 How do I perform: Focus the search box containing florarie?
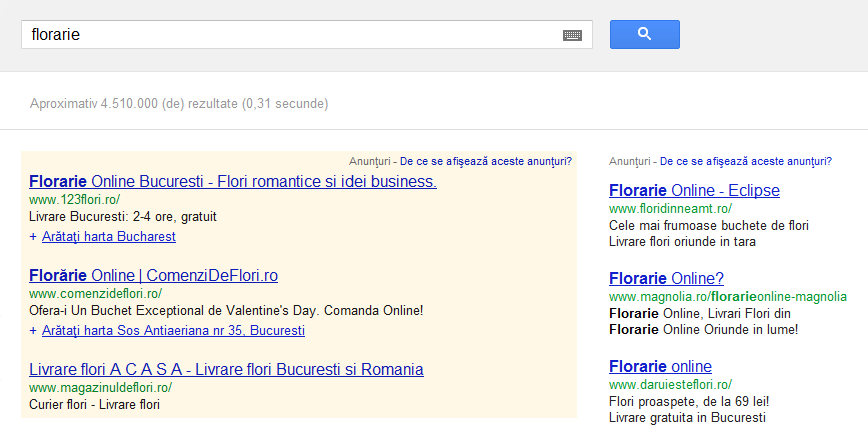pos(307,34)
